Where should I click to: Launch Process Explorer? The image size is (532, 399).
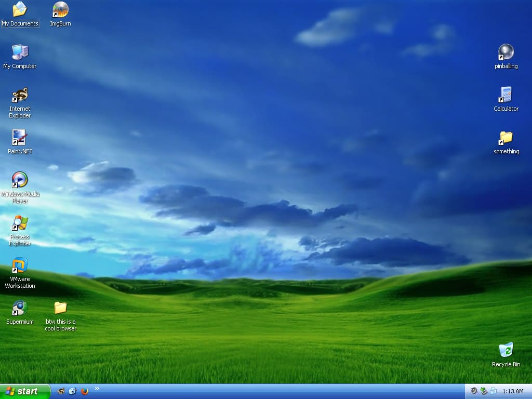[20, 223]
